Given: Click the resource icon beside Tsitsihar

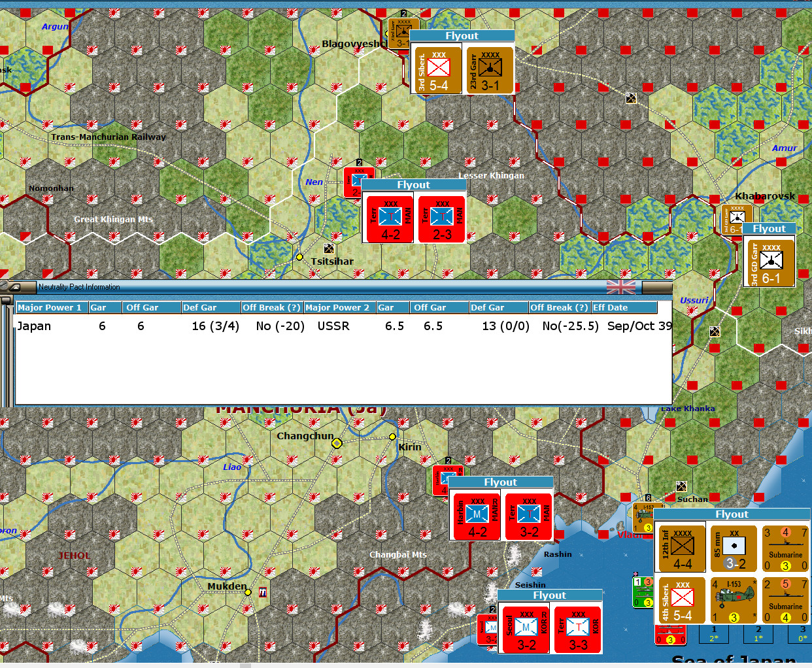Looking at the screenshot, I should tap(328, 248).
